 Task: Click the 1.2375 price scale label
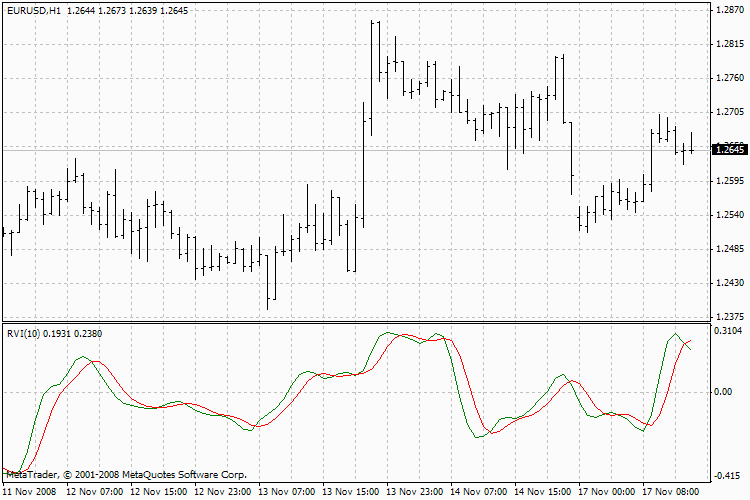pyautogui.click(x=730, y=317)
